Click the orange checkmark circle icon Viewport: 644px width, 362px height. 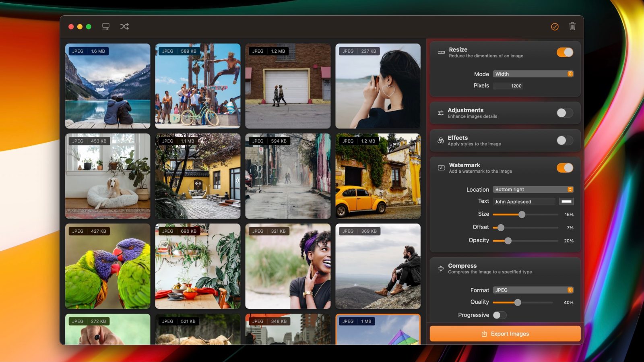pyautogui.click(x=555, y=27)
